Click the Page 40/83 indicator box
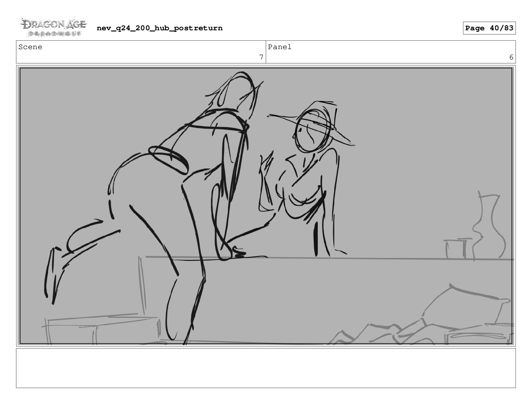 (489, 28)
